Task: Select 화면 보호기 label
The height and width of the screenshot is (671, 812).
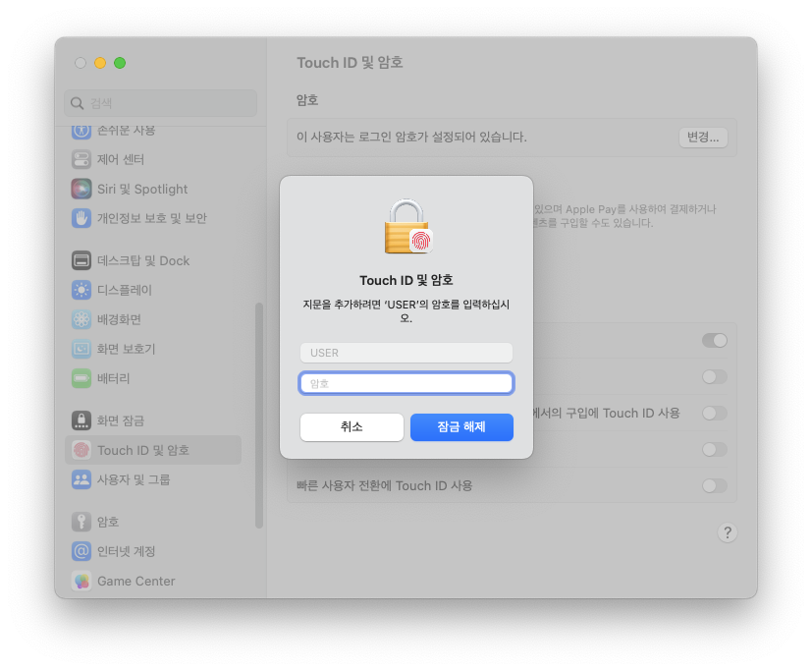Action: tap(127, 349)
